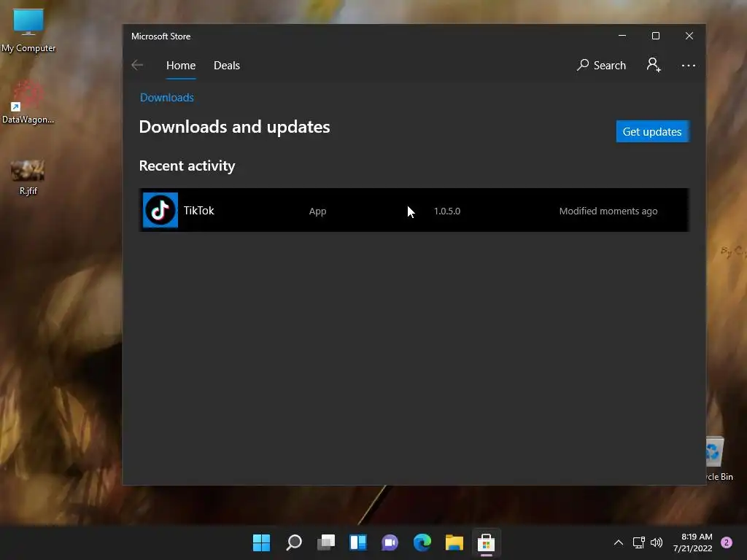Go back with the Store's back arrow
Screen dimensions: 747x560
(137, 65)
